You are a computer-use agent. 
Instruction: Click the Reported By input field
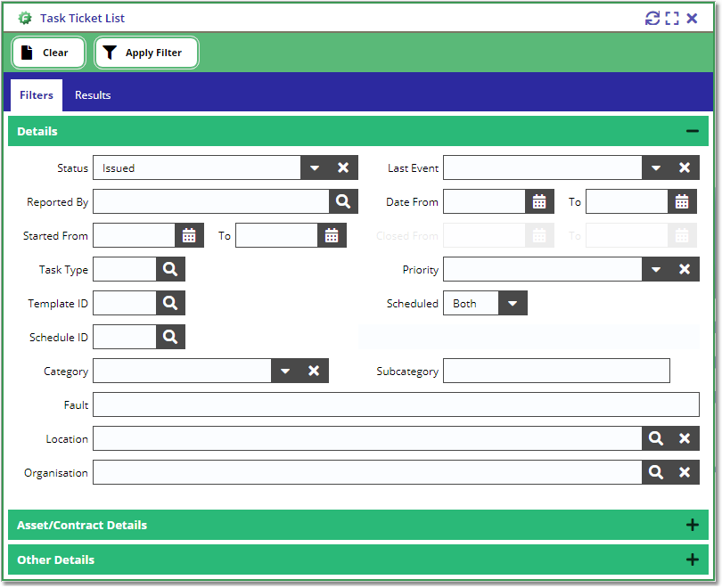pos(211,201)
